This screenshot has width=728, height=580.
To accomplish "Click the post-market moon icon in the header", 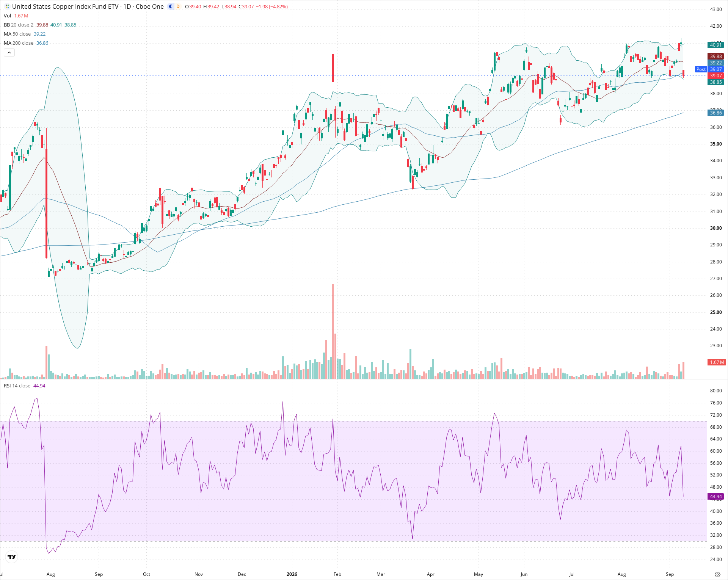I will pyautogui.click(x=171, y=6).
